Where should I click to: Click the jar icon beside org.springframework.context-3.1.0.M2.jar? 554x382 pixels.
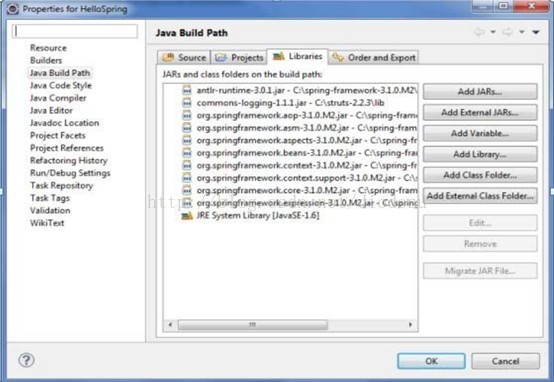point(187,165)
